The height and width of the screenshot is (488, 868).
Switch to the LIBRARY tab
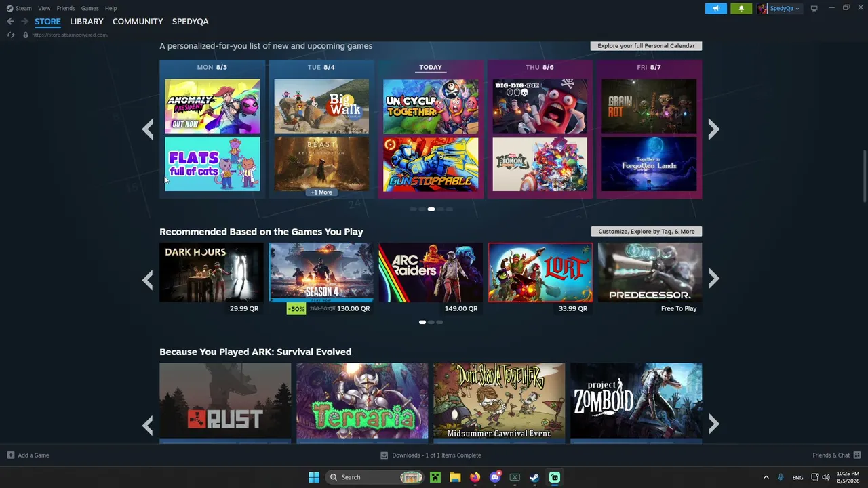tap(87, 22)
